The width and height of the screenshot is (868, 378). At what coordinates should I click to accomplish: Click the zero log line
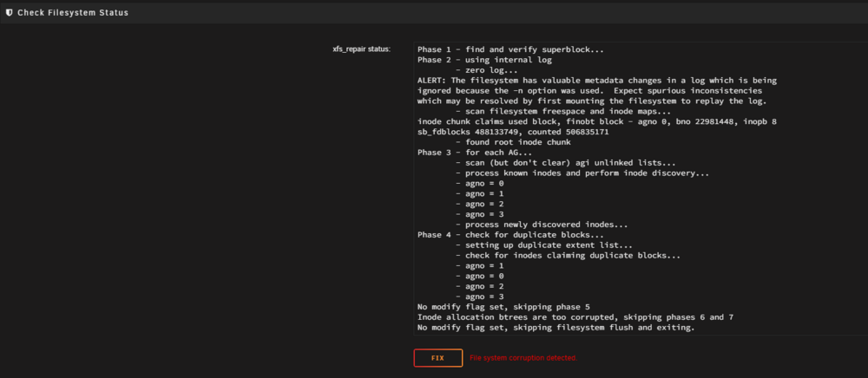pyautogui.click(x=487, y=70)
